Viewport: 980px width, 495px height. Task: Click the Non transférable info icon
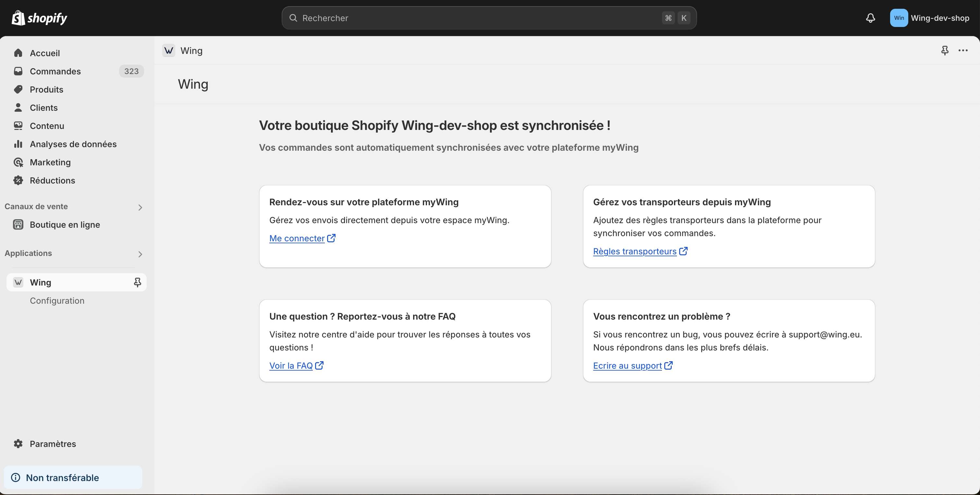16,477
